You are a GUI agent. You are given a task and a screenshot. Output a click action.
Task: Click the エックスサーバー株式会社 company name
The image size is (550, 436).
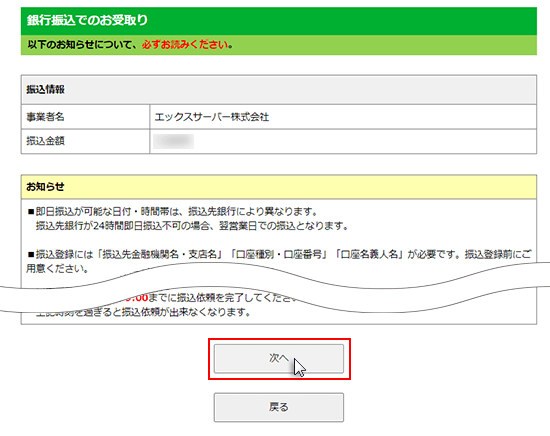point(212,117)
